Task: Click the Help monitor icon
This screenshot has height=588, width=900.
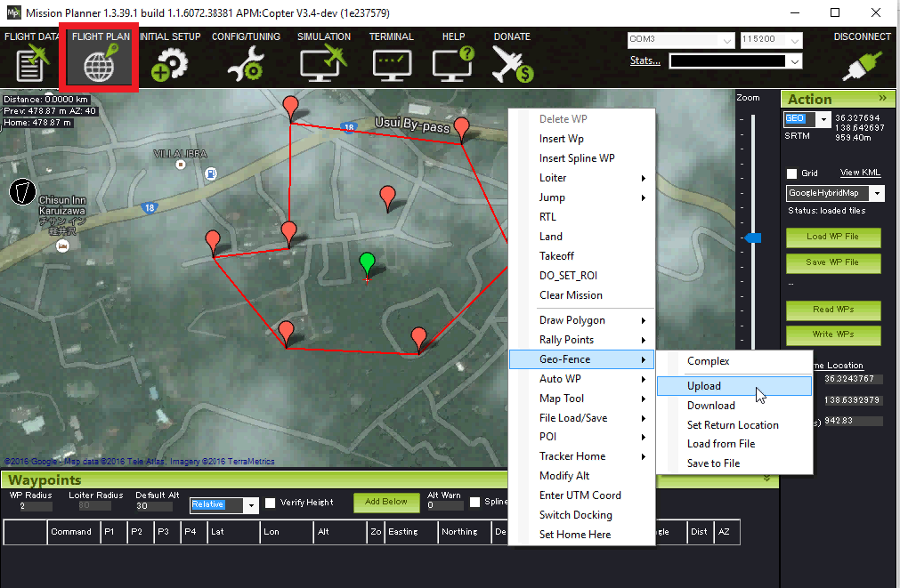Action: point(453,64)
